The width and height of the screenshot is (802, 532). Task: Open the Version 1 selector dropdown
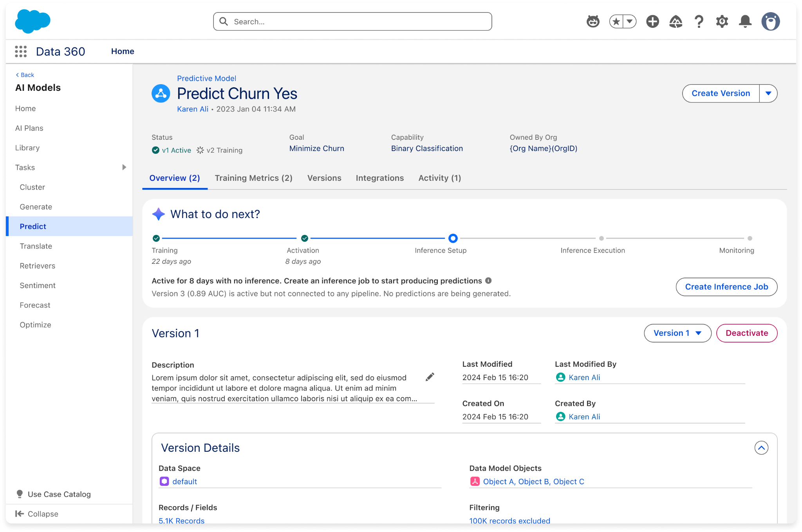[677, 333]
